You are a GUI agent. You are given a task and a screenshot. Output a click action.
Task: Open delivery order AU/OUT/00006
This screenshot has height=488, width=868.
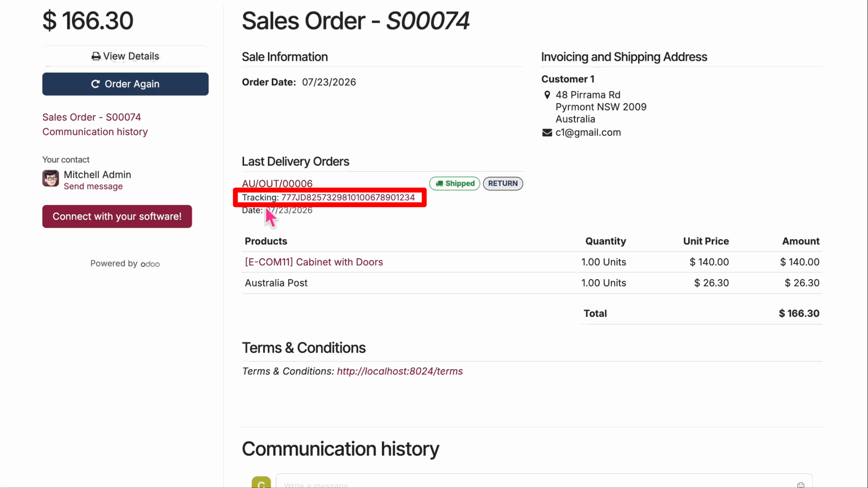pos(277,184)
